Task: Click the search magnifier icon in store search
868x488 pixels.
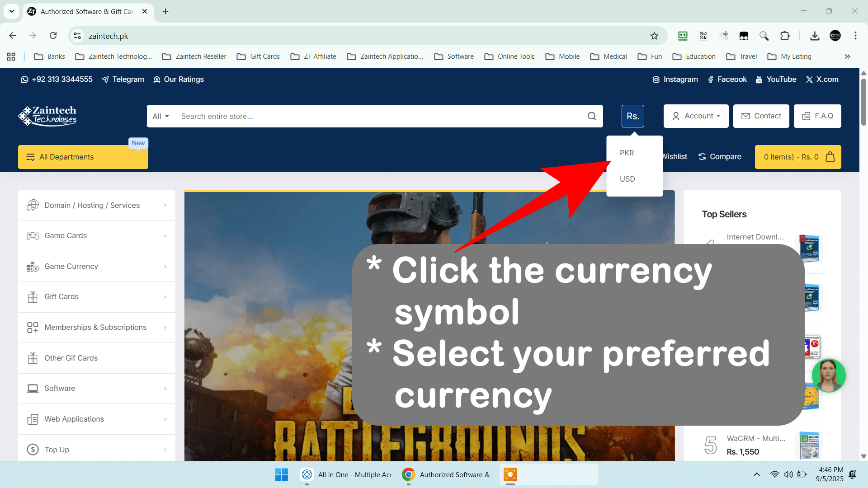Action: pos(592,116)
